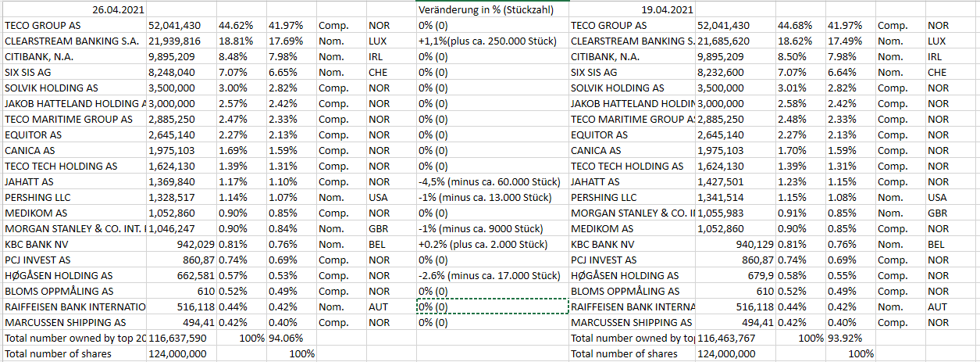
Task: Select the '+1,1%(plus ca. 250.000 Stück)' cell
Action: 491,41
